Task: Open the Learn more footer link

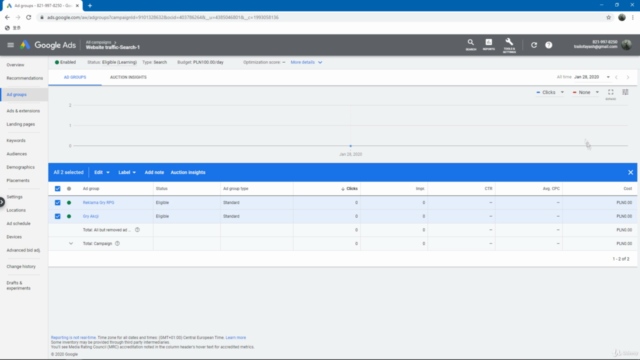Action: tap(236, 338)
